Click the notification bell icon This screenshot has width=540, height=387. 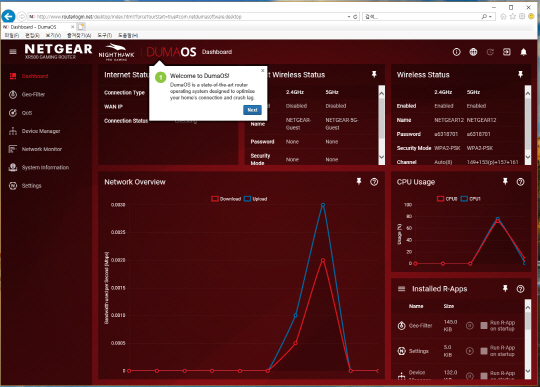(523, 52)
